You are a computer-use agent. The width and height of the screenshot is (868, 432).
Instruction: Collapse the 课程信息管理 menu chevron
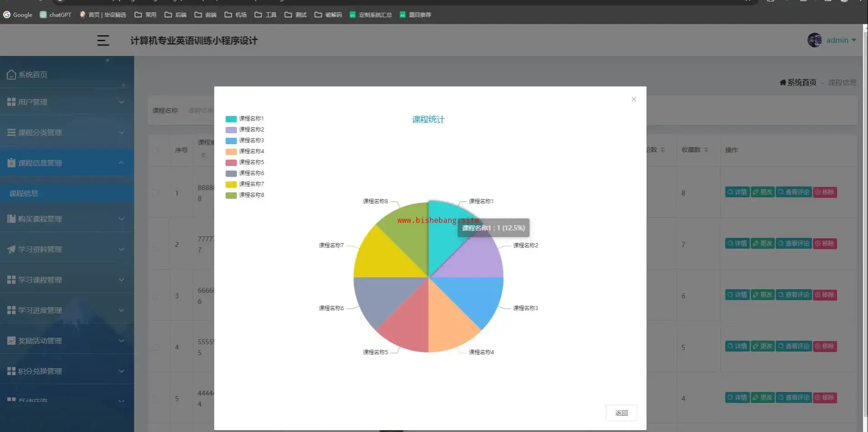click(121, 163)
